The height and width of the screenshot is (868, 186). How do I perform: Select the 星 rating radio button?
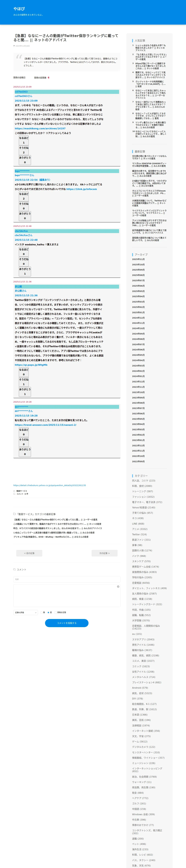tap(48, 613)
